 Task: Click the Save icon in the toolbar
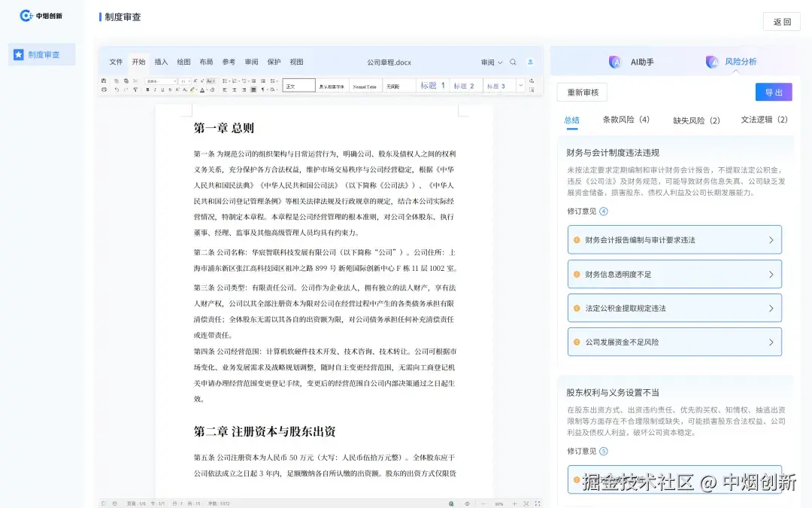click(105, 81)
